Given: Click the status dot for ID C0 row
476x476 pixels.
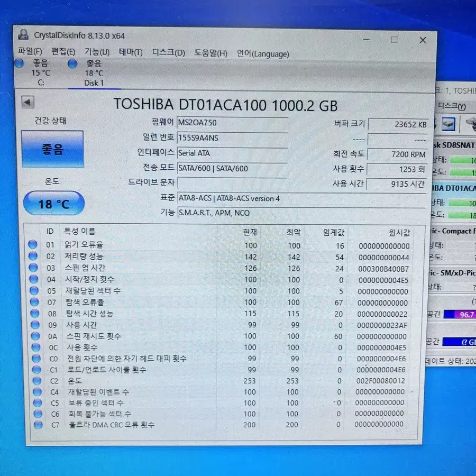Looking at the screenshot, I should pos(36,358).
